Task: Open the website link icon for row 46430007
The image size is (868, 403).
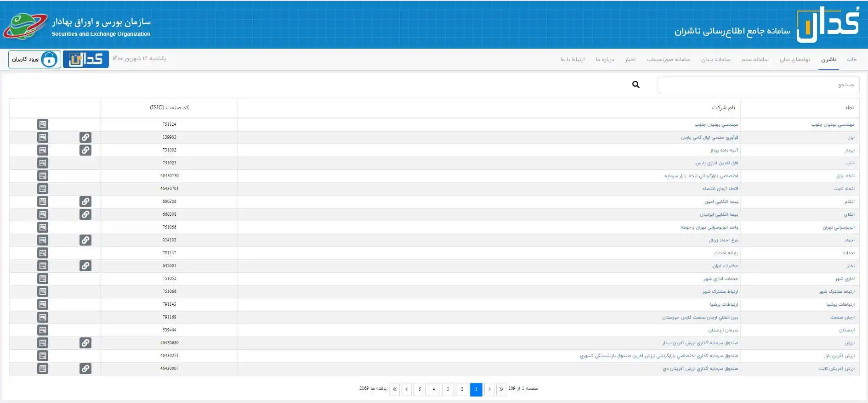Action: point(85,369)
